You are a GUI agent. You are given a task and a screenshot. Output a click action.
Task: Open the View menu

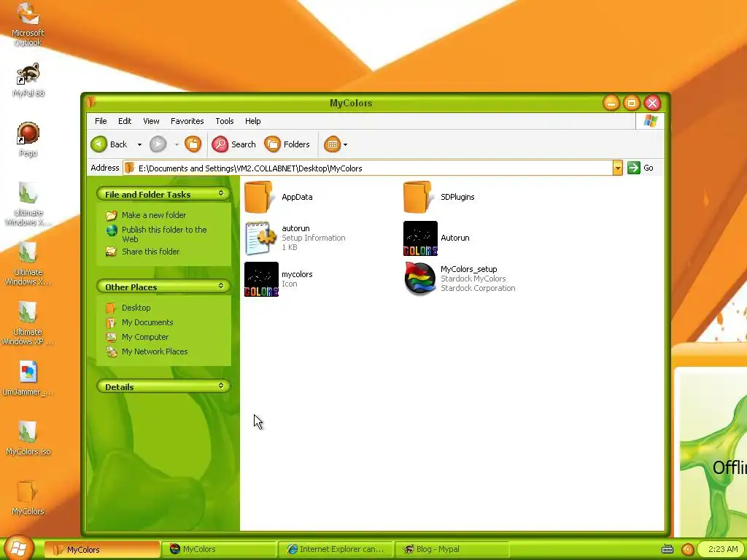(151, 121)
